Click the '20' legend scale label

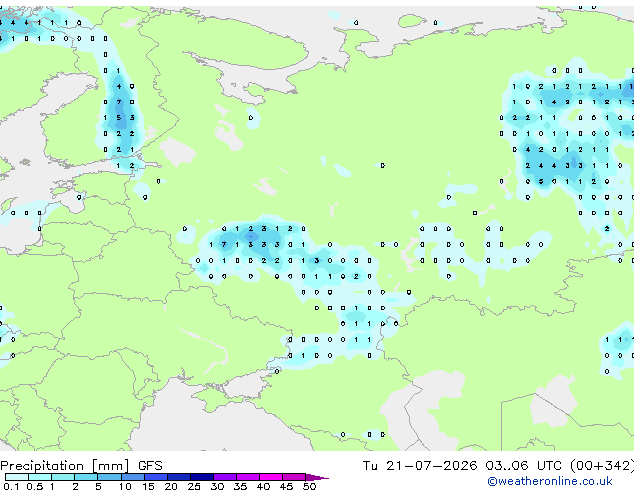(171, 486)
